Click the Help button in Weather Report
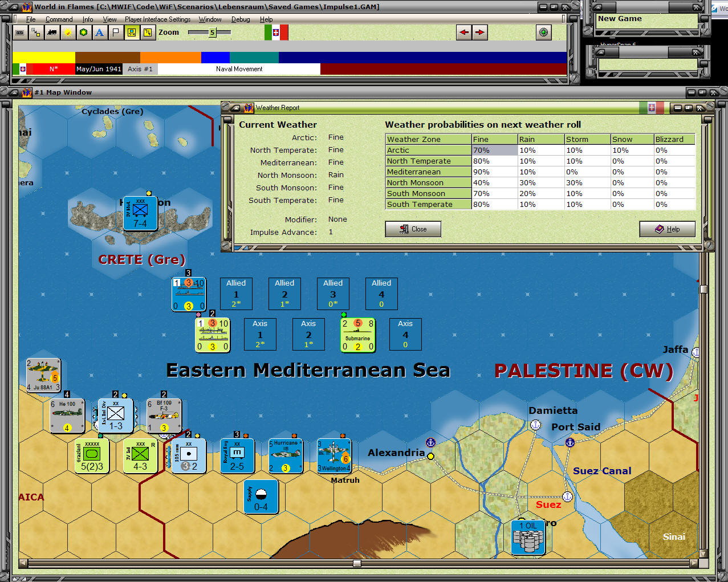The height and width of the screenshot is (582, 728). tap(667, 229)
